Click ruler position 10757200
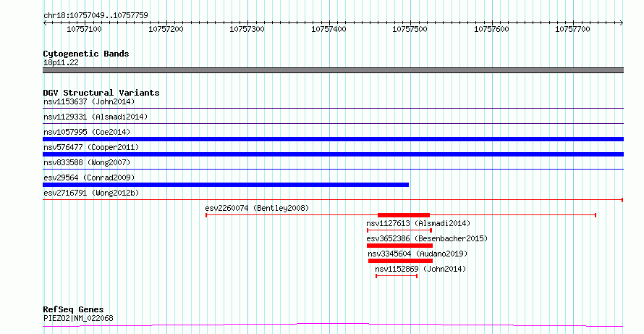Screen dimensions: 644x334 coord(166,29)
